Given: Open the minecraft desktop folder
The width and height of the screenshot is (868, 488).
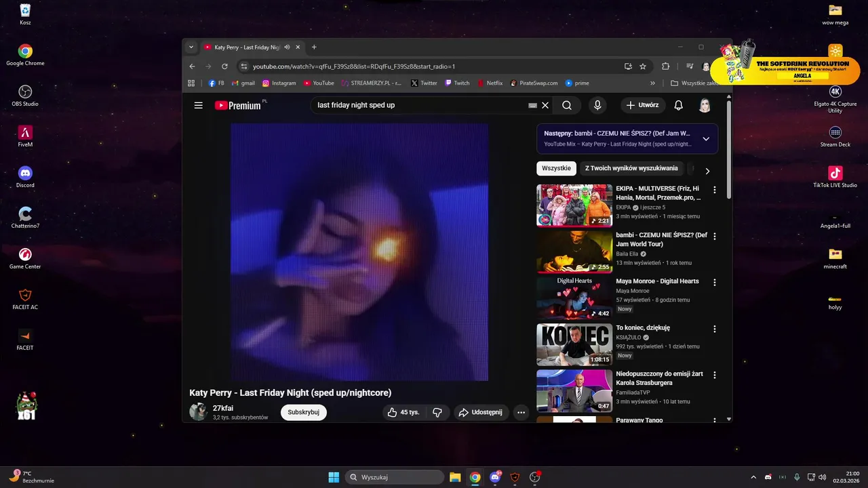Looking at the screenshot, I should click(835, 258).
